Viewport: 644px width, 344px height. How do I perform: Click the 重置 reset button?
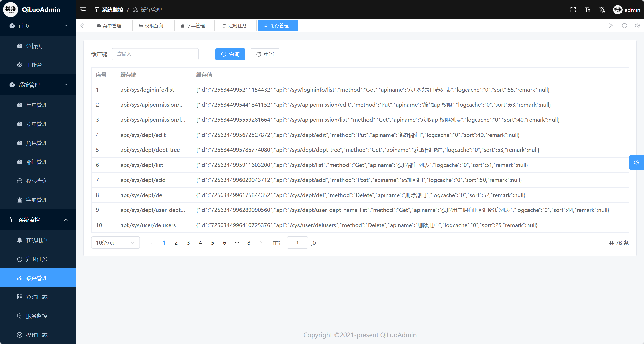[265, 54]
